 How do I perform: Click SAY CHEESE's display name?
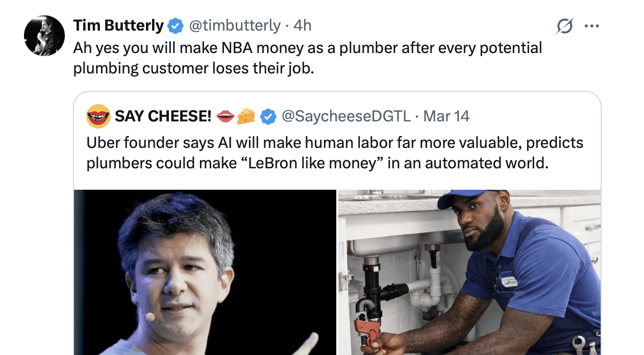(x=163, y=116)
